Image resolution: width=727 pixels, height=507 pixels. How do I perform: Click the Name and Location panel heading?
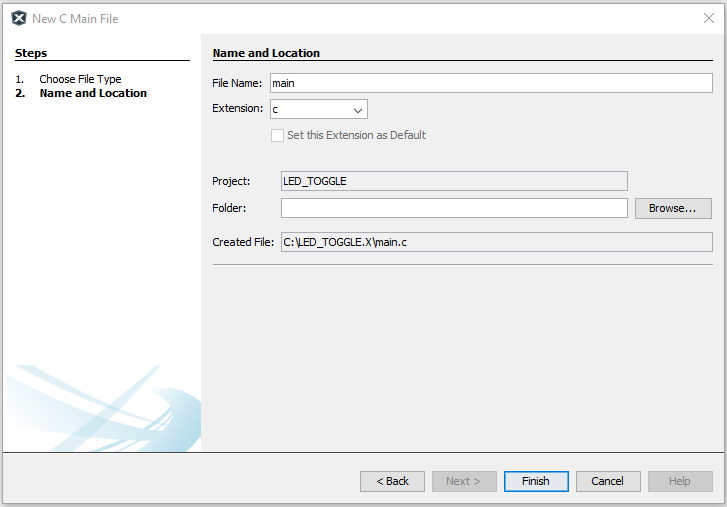coord(266,53)
